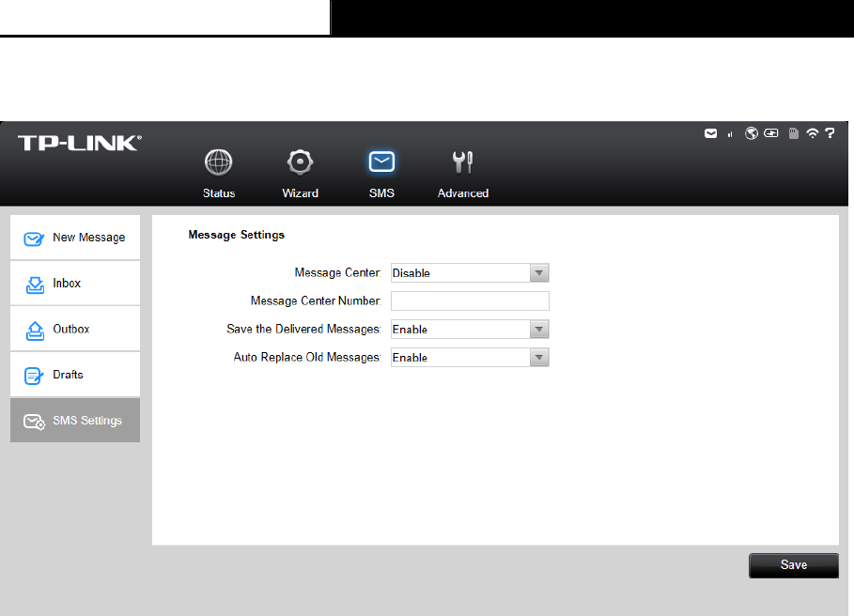Click the globe internet connection icon
Screen dimensions: 854x616
[x=751, y=133]
